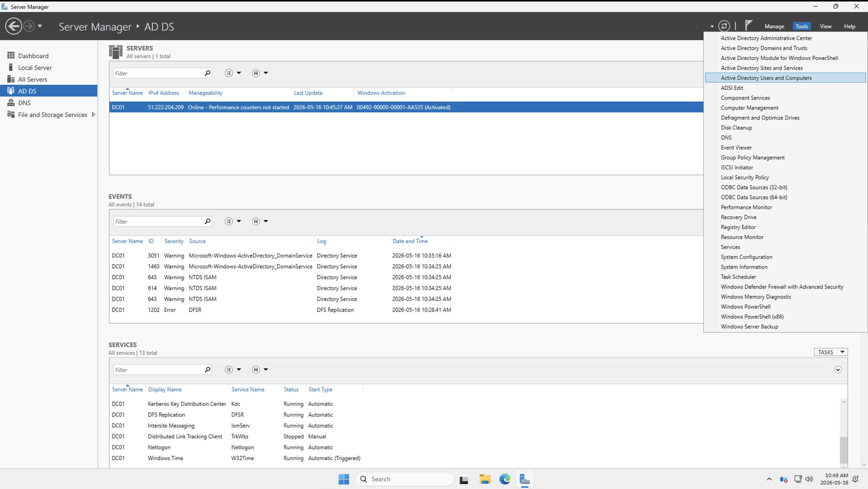Expand Events criteria dropdown arrow
Screen dimensions: 868x489
(x=239, y=221)
